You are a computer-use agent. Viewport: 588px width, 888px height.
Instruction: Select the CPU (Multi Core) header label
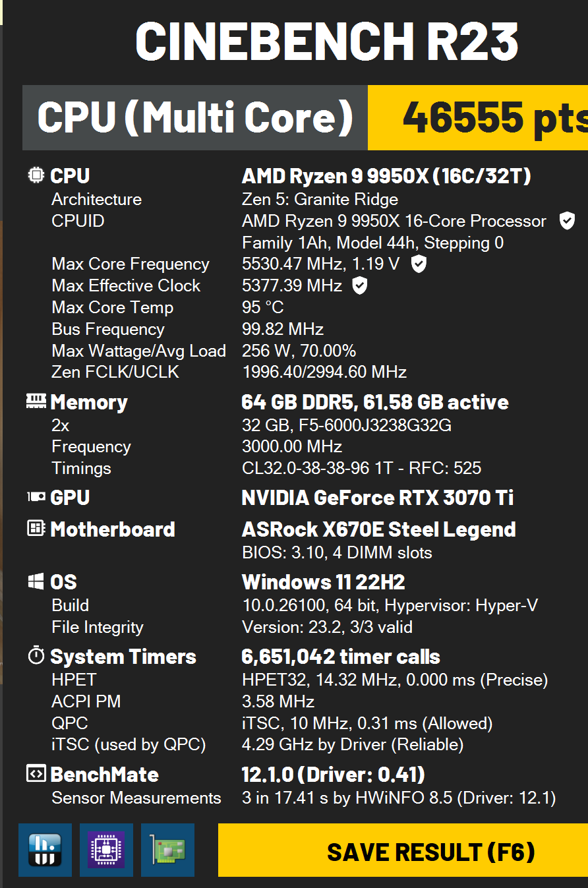195,117
